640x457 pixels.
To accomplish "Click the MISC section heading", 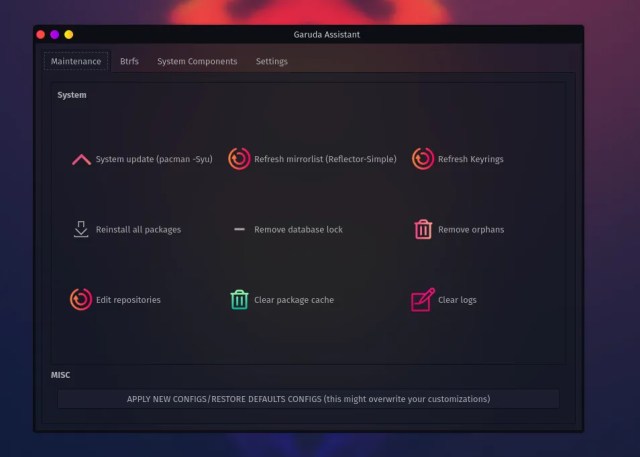I will [x=60, y=375].
